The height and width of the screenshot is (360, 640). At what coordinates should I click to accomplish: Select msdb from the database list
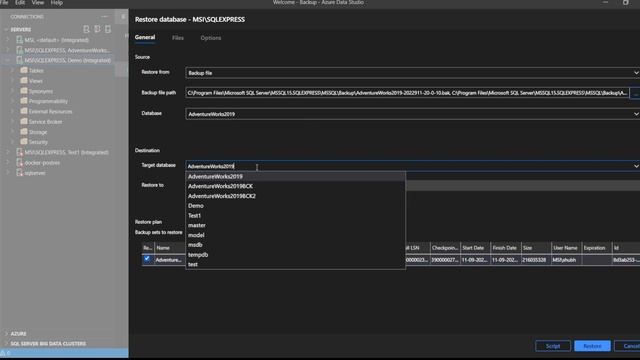pos(296,245)
